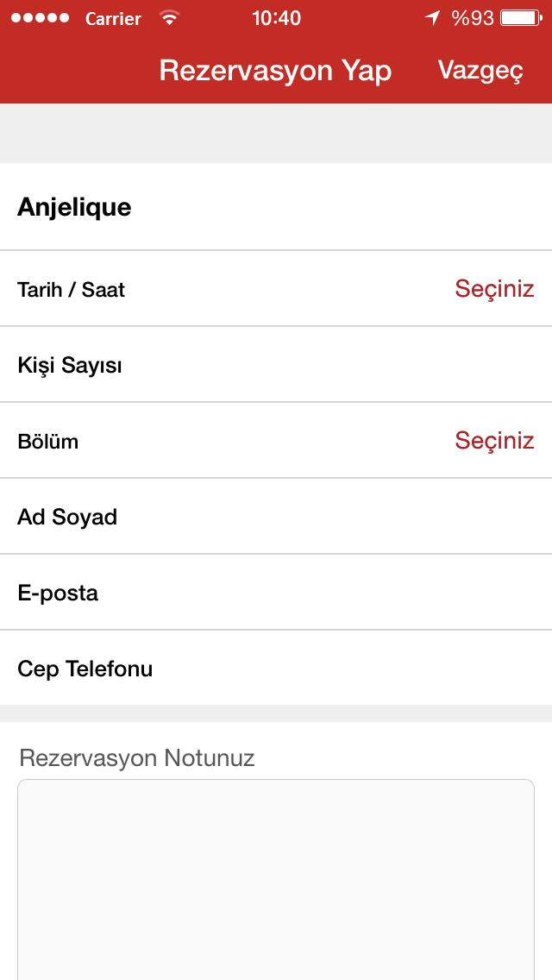
Task: Tap the Kişi Sayısı field
Action: 276,365
